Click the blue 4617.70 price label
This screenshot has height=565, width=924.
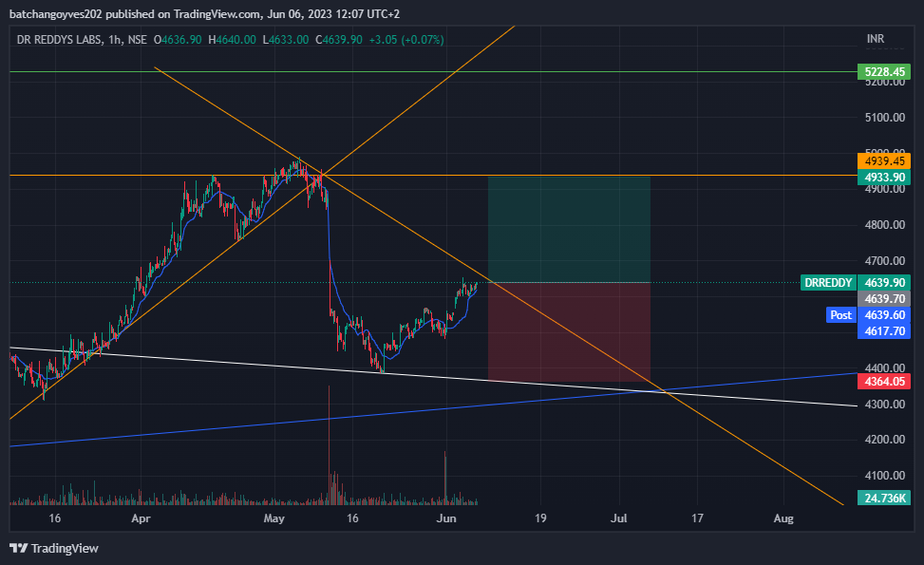click(884, 331)
